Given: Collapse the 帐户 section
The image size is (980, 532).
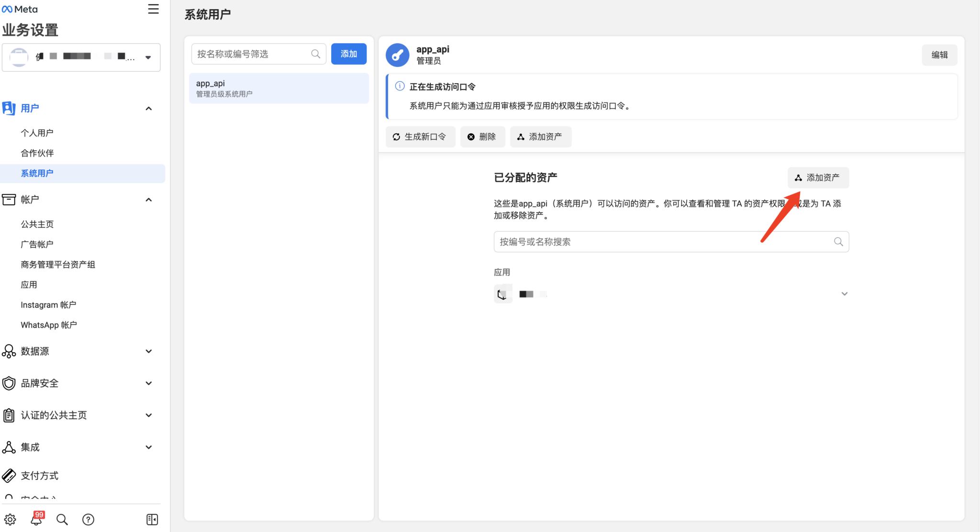Looking at the screenshot, I should (x=149, y=199).
